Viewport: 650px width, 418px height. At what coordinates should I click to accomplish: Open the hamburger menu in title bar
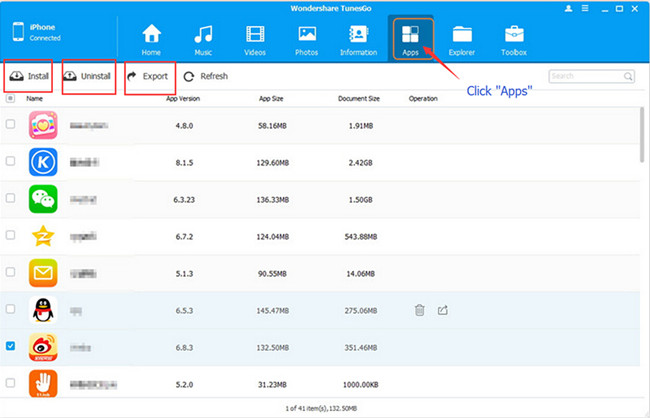point(585,8)
